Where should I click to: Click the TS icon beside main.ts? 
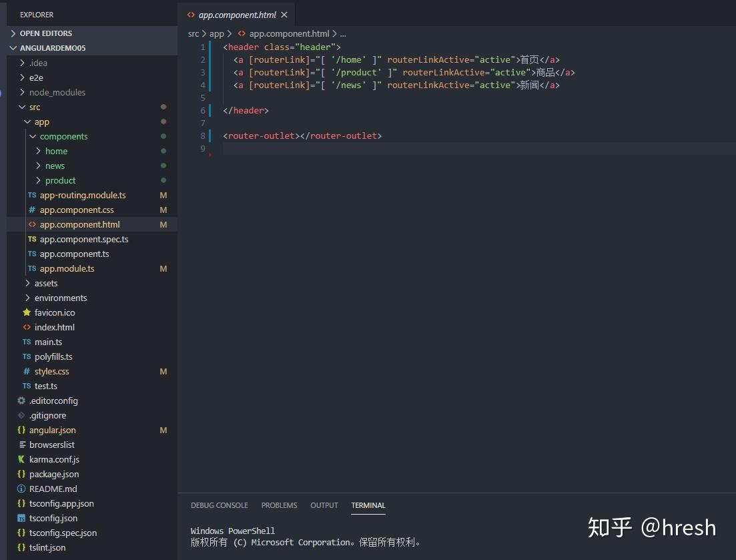[x=27, y=342]
